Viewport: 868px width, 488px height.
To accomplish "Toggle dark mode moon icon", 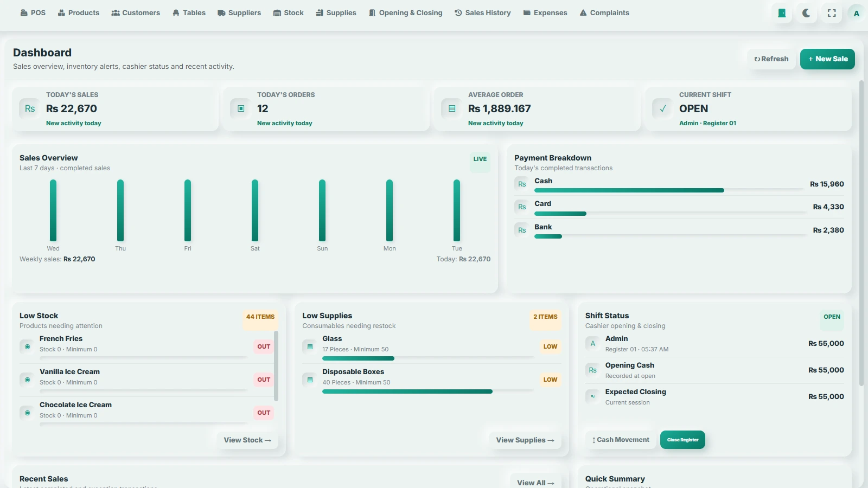I will click(x=807, y=13).
